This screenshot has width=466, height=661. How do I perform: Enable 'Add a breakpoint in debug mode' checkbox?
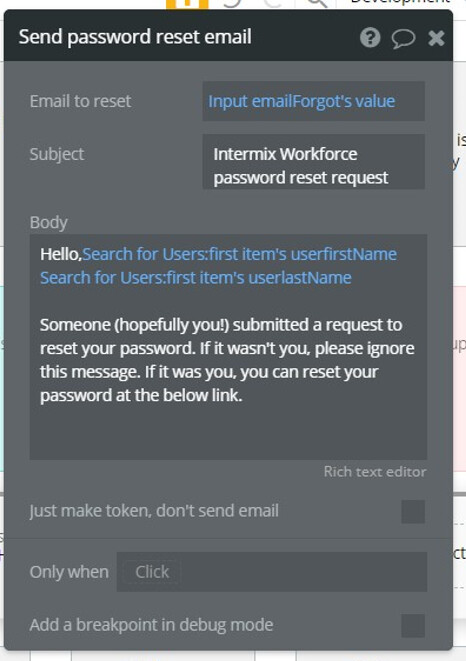point(413,626)
